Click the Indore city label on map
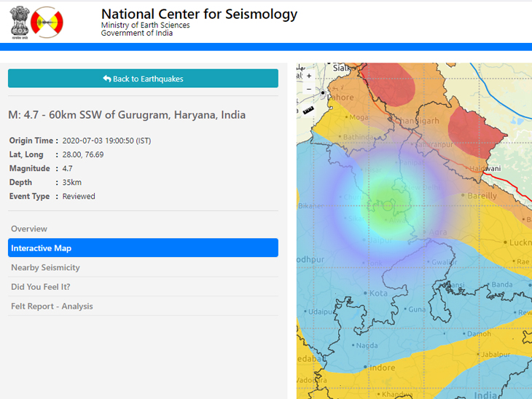Image resolution: width=532 pixels, height=399 pixels. point(381,368)
